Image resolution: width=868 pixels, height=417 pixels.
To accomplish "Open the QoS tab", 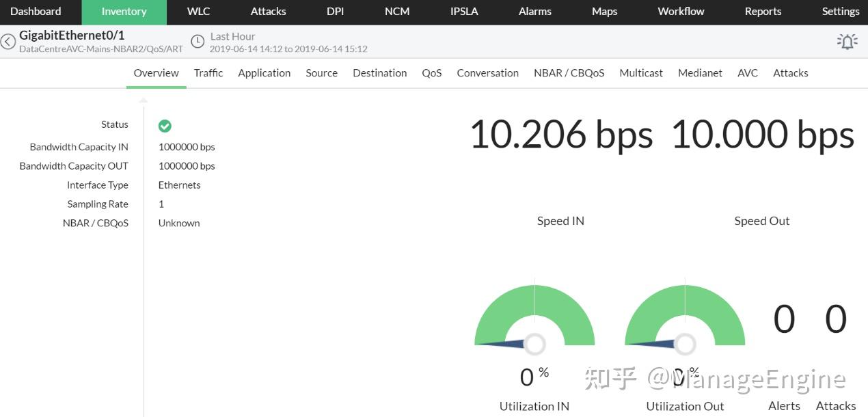I will (x=431, y=72).
